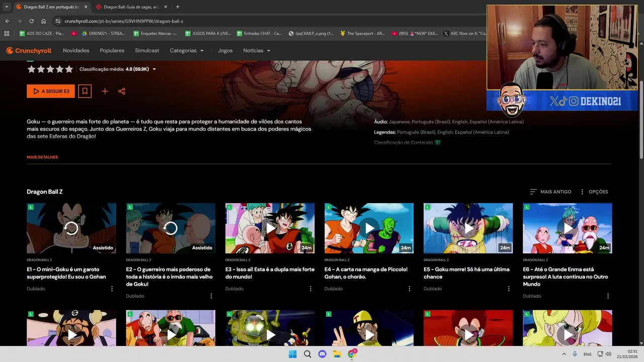The image size is (644, 362).
Task: Open ADS DO CAZE bookmark
Action: click(42, 34)
